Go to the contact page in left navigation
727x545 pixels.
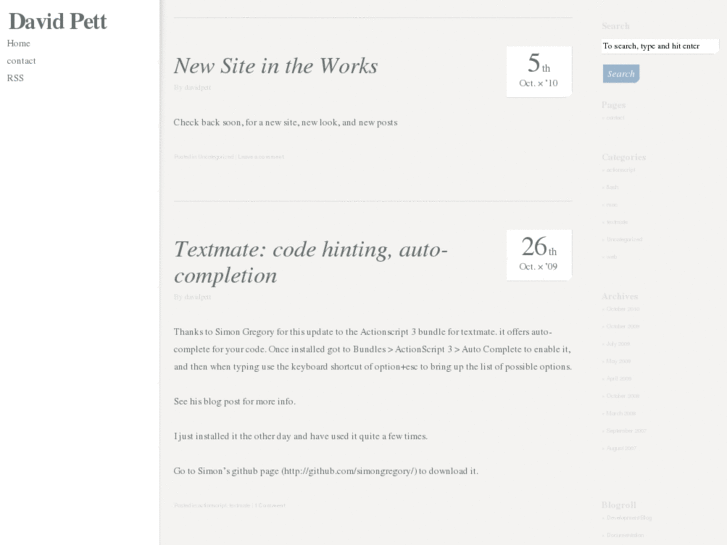21,61
